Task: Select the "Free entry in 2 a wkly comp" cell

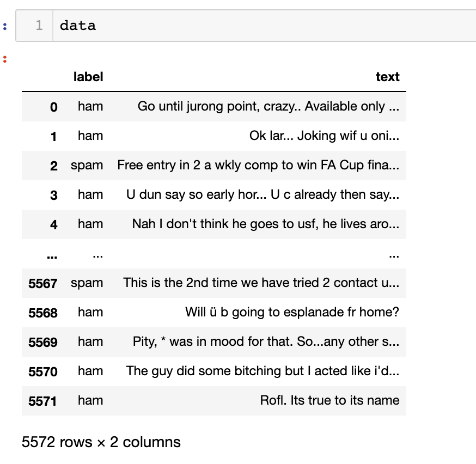Action: pos(258,165)
